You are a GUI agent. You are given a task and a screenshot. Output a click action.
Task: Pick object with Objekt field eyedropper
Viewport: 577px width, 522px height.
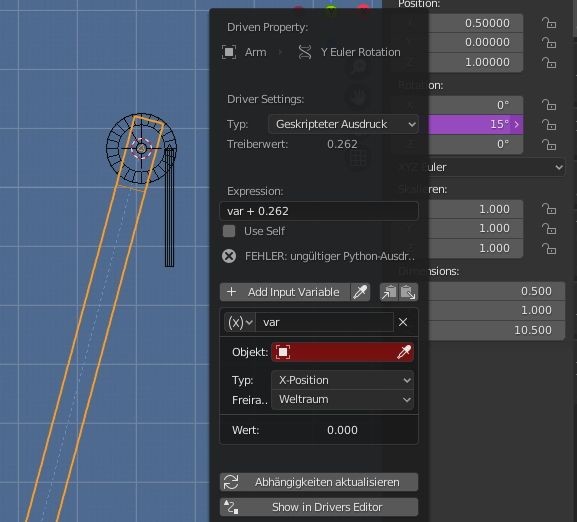click(x=404, y=352)
